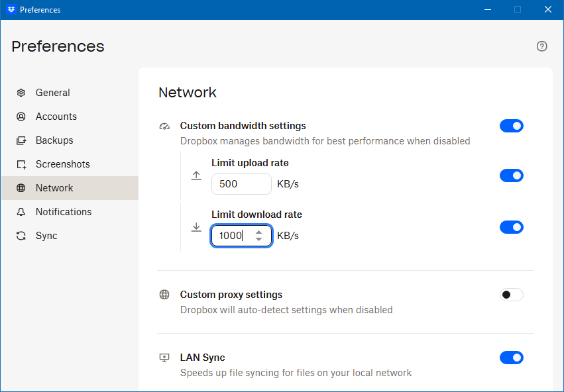Close the Preferences window
The height and width of the screenshot is (392, 564).
548,10
